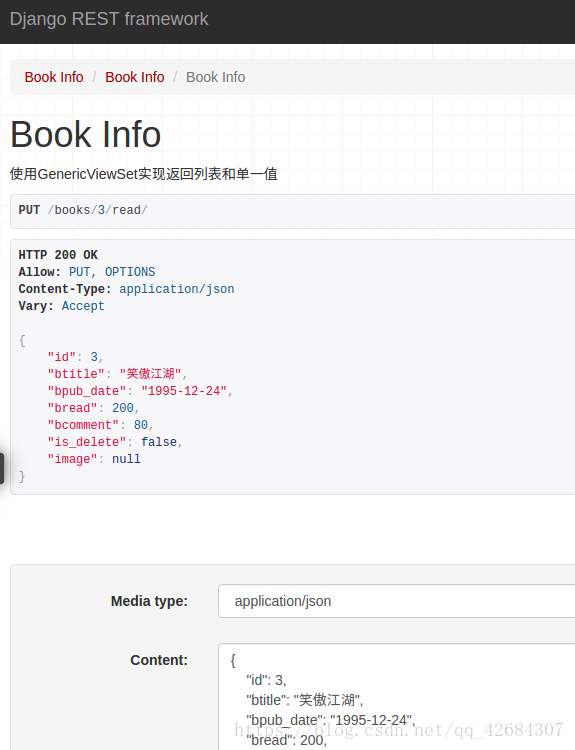Select the current Book Info breadcrumb item
This screenshot has width=575, height=750.
click(x=215, y=77)
